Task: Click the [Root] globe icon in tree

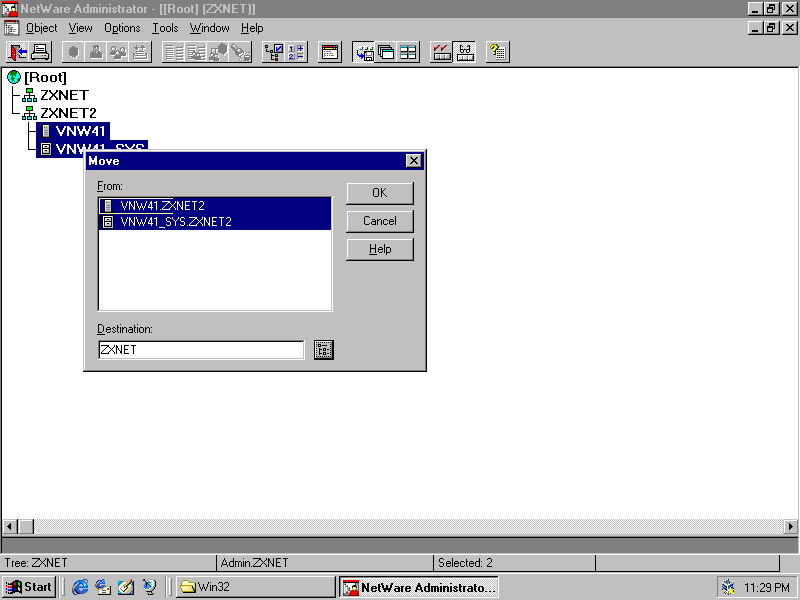Action: click(14, 77)
